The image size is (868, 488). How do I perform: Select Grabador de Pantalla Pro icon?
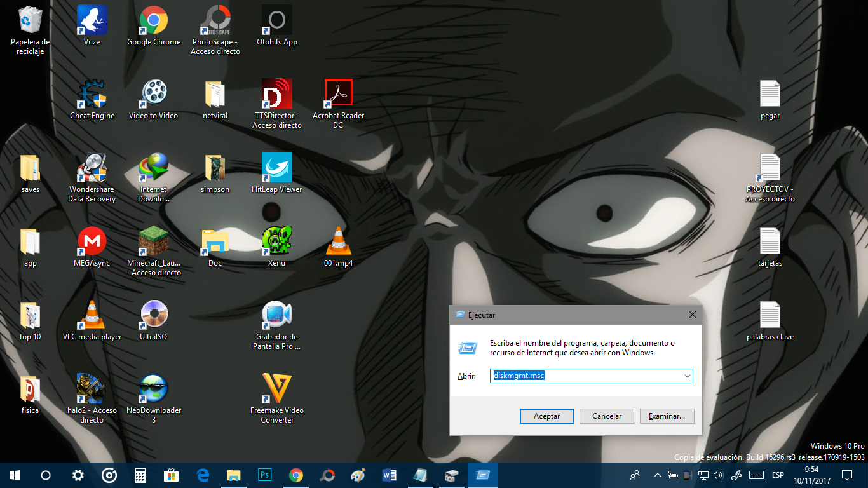coord(276,325)
